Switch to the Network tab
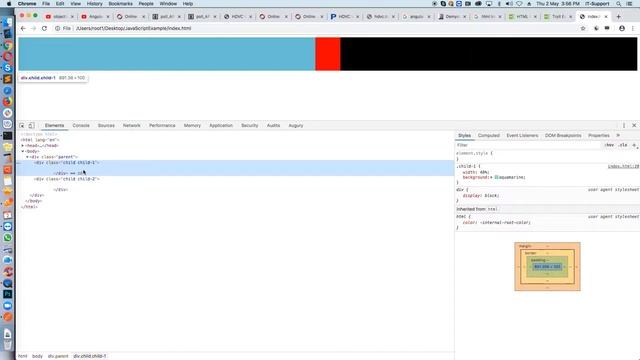This screenshot has width=640, height=360. pos(131,126)
